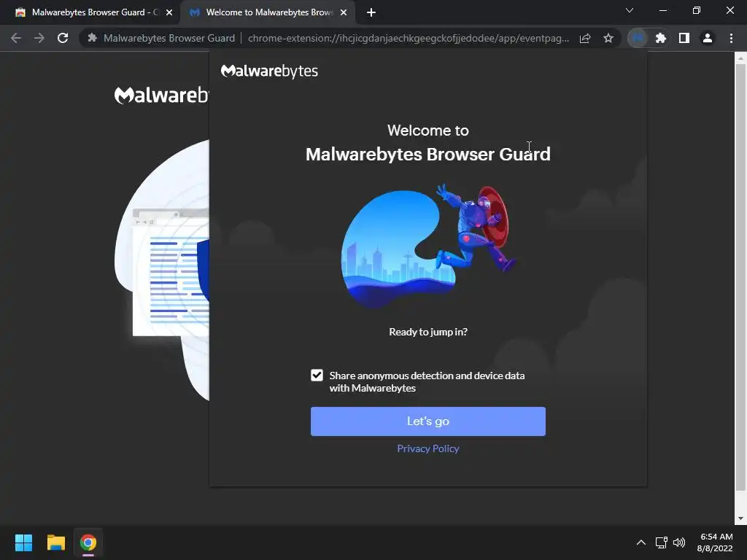
Task: Open the Privacy Policy link
Action: click(x=427, y=448)
